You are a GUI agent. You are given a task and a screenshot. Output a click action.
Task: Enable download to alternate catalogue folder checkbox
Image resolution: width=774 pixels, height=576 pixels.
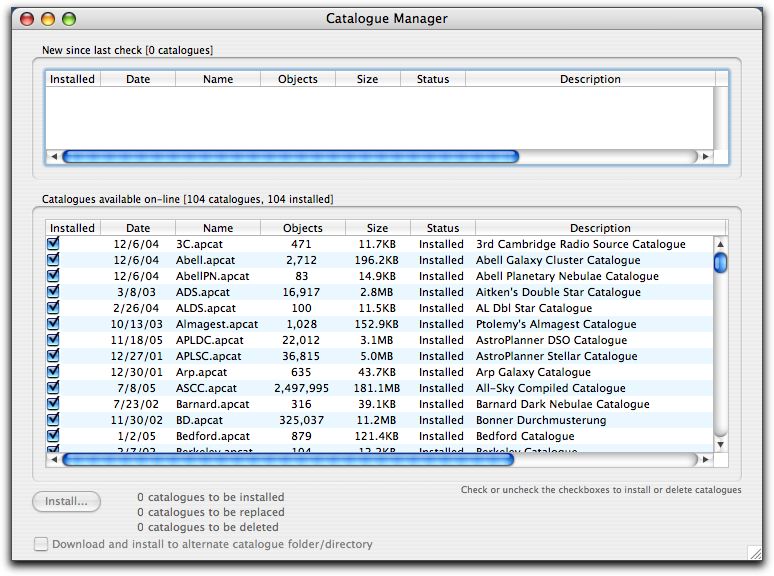(41, 545)
